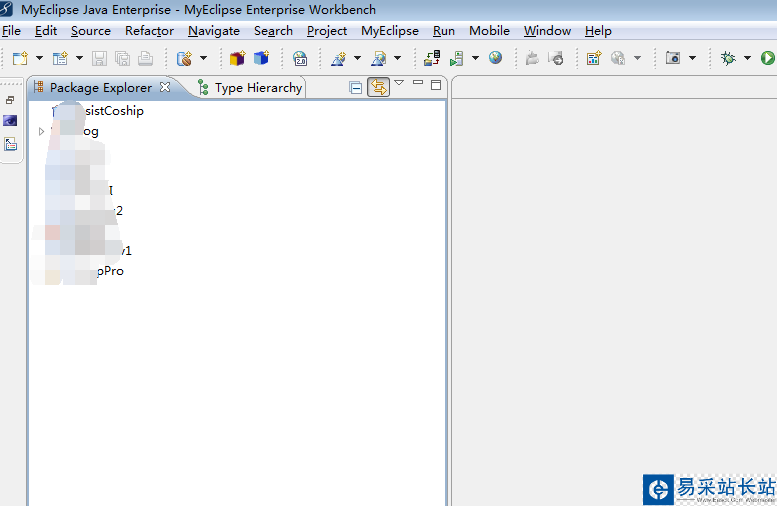This screenshot has height=506, width=777.
Task: Click the grayed server refresh icon
Action: [556, 58]
